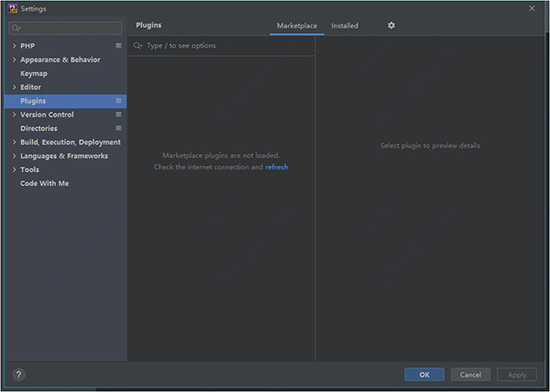Click the project-level icon beside PHP

pos(118,46)
